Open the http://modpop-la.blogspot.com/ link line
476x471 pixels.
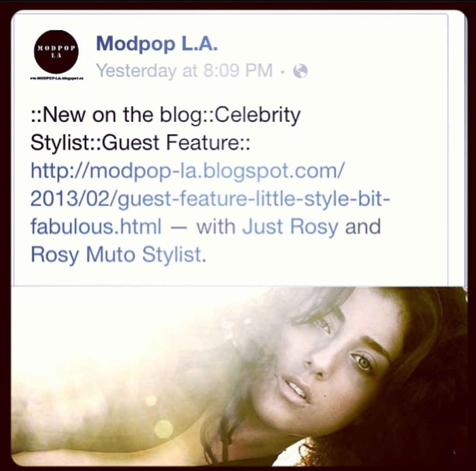[x=188, y=171]
